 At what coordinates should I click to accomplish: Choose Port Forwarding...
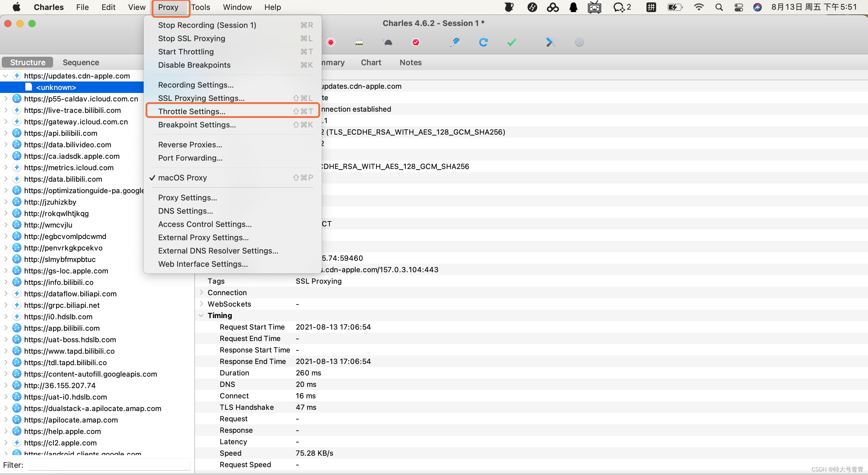232,158
